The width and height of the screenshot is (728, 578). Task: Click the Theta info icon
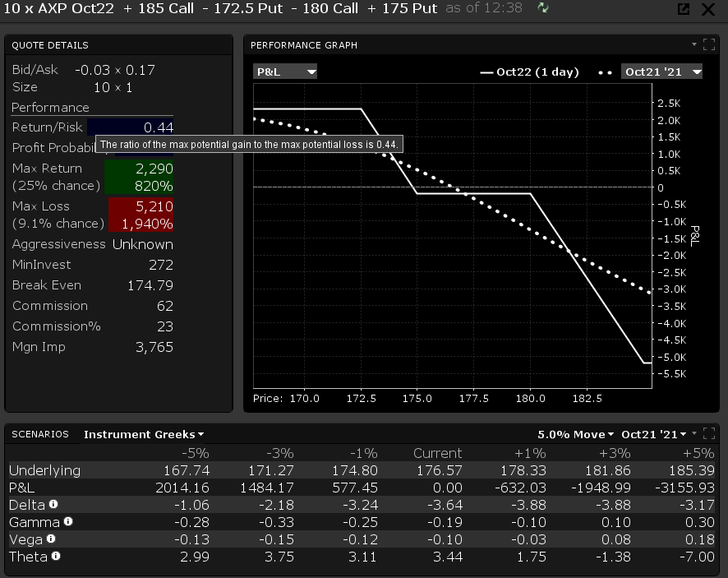click(x=56, y=556)
